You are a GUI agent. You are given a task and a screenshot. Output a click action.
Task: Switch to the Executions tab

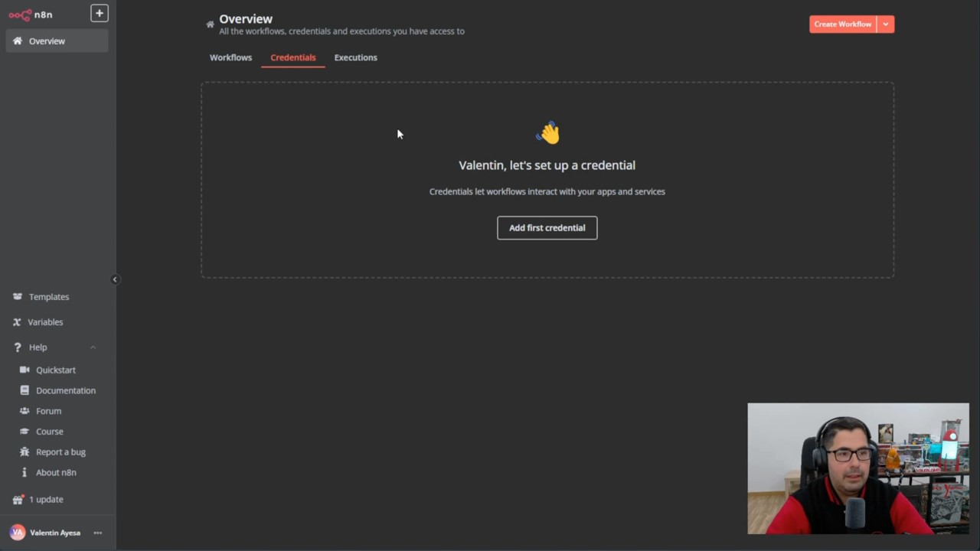pos(355,57)
